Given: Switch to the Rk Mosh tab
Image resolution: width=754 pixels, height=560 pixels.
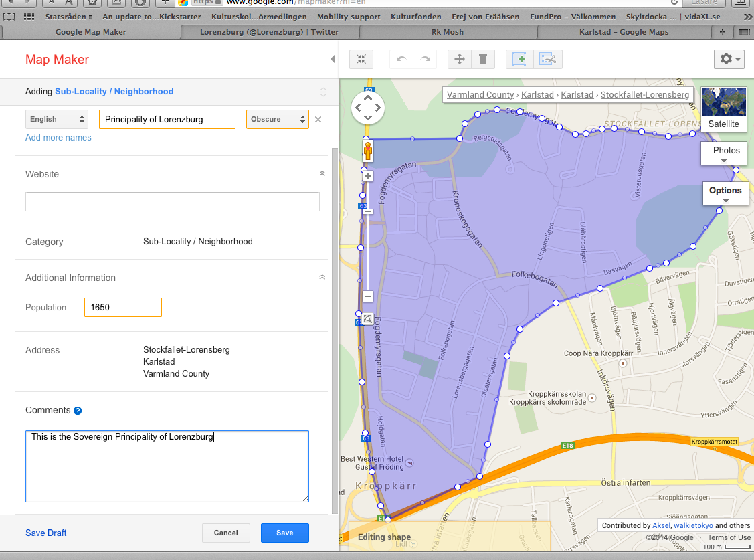Looking at the screenshot, I should [x=448, y=32].
